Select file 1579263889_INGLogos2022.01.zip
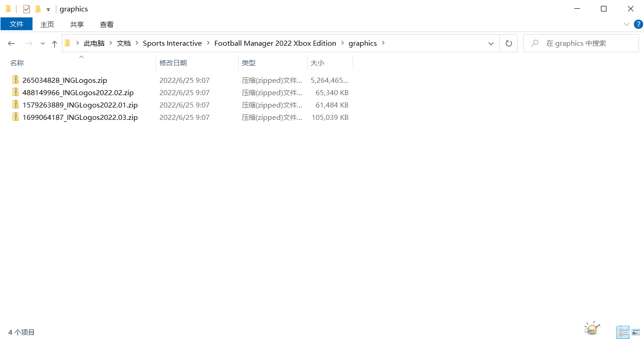Image resolution: width=644 pixels, height=339 pixels. pos(80,105)
